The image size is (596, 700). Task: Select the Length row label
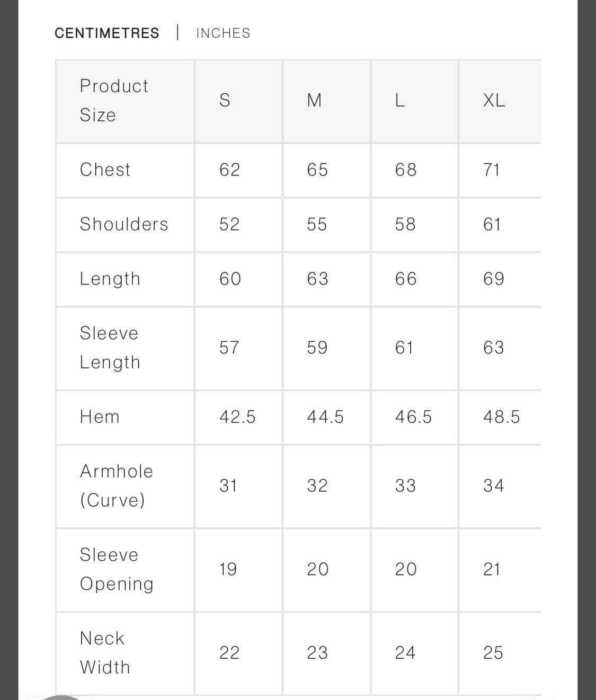tap(110, 279)
